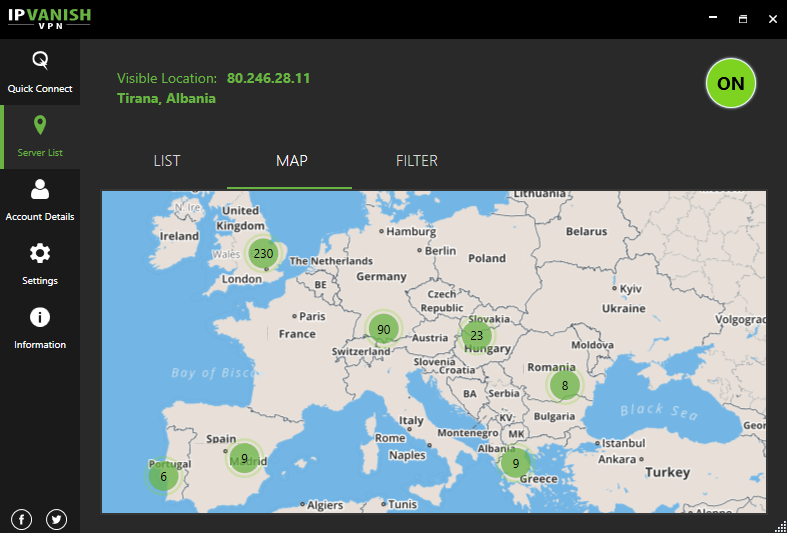The width and height of the screenshot is (787, 533).
Task: Open the Information section
Action: point(40,328)
